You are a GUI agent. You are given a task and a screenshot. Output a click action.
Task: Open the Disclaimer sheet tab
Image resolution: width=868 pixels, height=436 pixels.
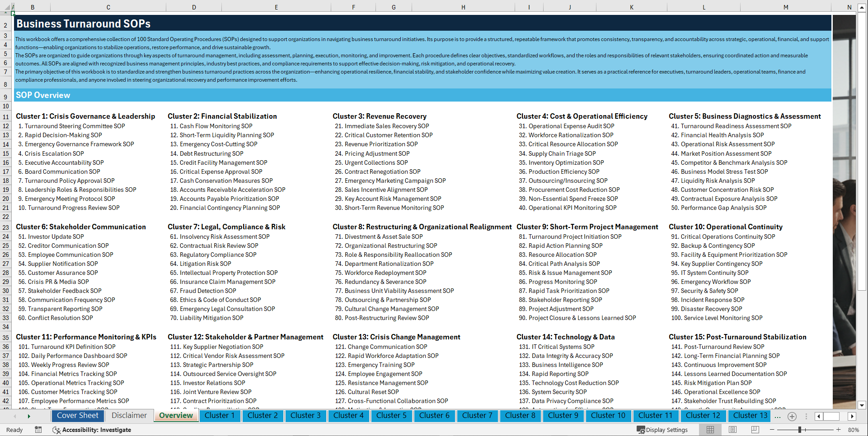129,415
